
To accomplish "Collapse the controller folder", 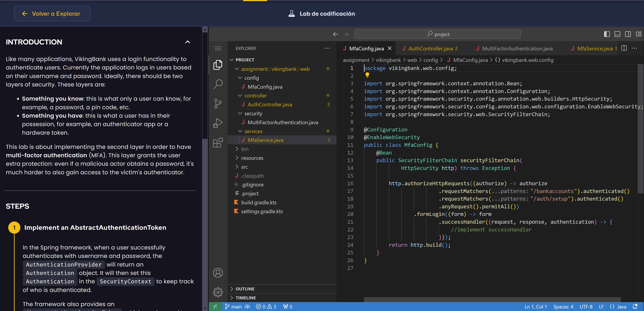I will 240,96.
